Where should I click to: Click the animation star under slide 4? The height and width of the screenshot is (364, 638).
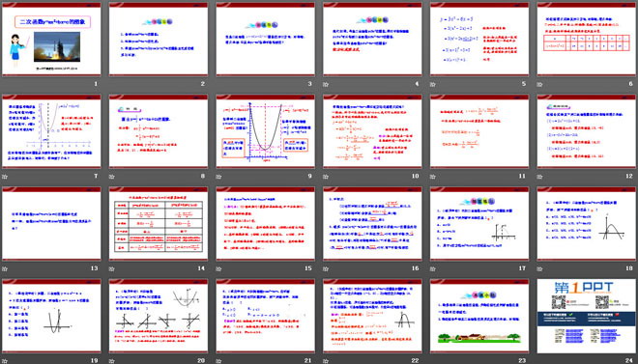(326, 85)
